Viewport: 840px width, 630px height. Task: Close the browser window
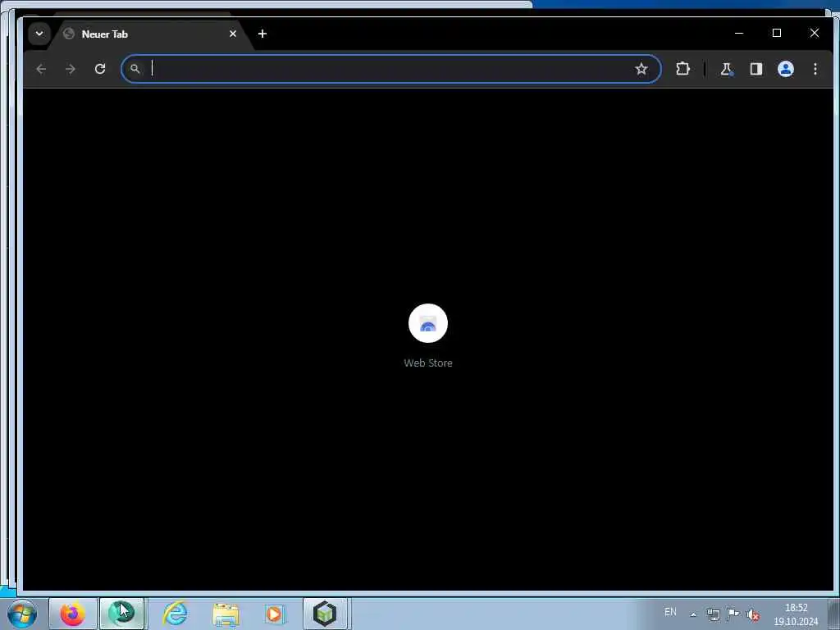(x=815, y=33)
